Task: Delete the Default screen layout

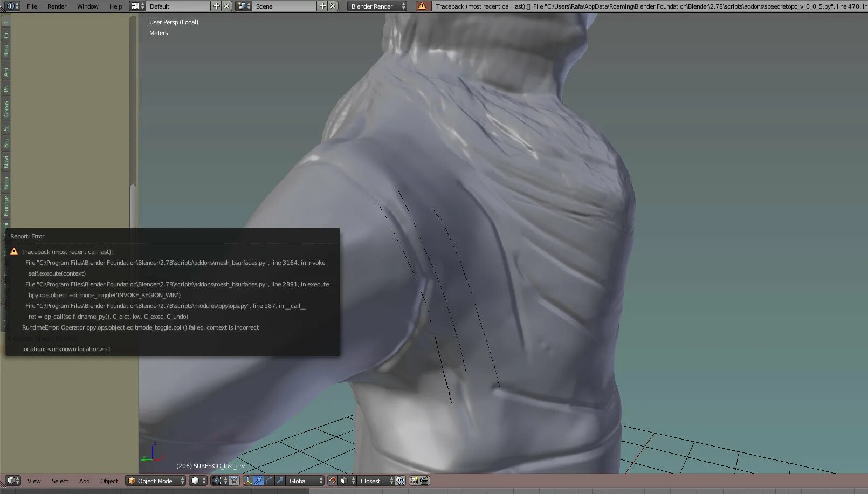Action: pos(227,6)
